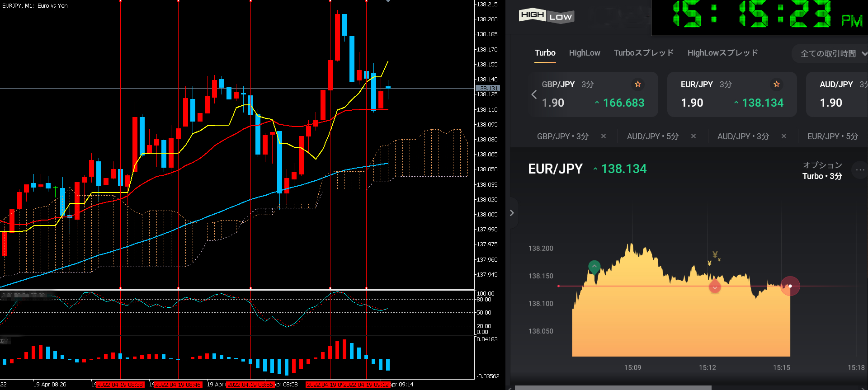Switch to the HighLow tab
This screenshot has height=390, width=868.
584,53
